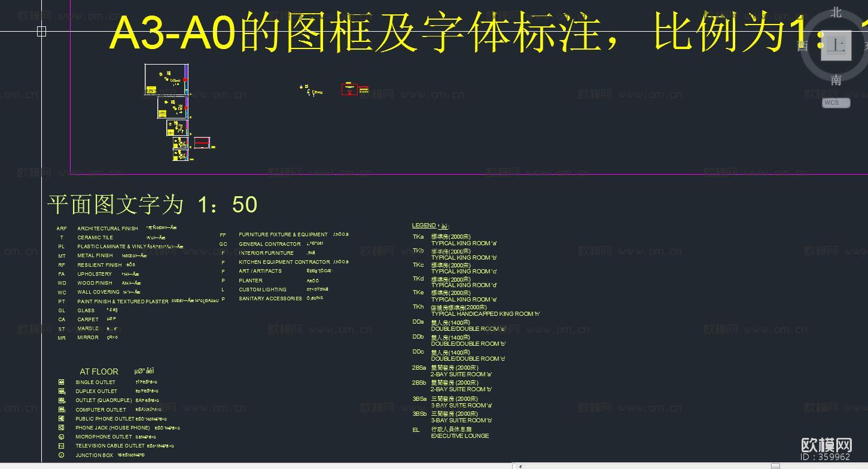The image size is (868, 469).
Task: Click the DUPLEX OUTLET symbol icon
Action: click(62, 391)
